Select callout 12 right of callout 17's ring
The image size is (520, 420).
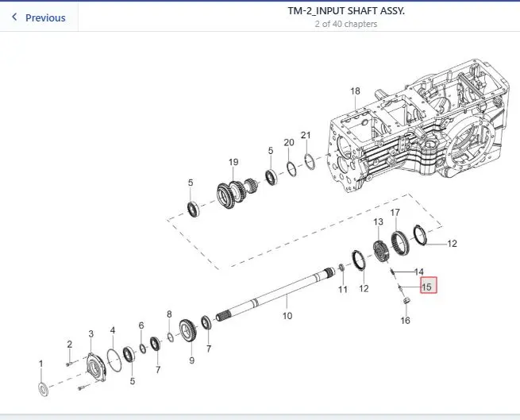click(452, 244)
